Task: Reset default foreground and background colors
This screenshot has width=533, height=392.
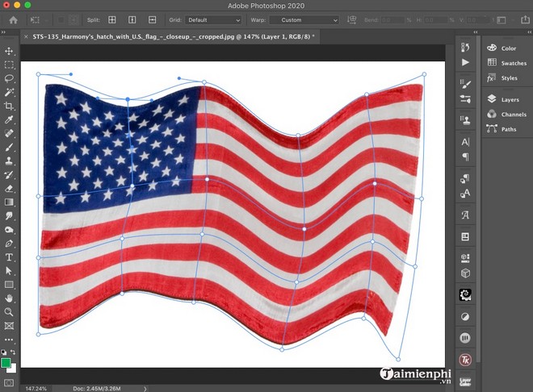Action: [x=3, y=352]
